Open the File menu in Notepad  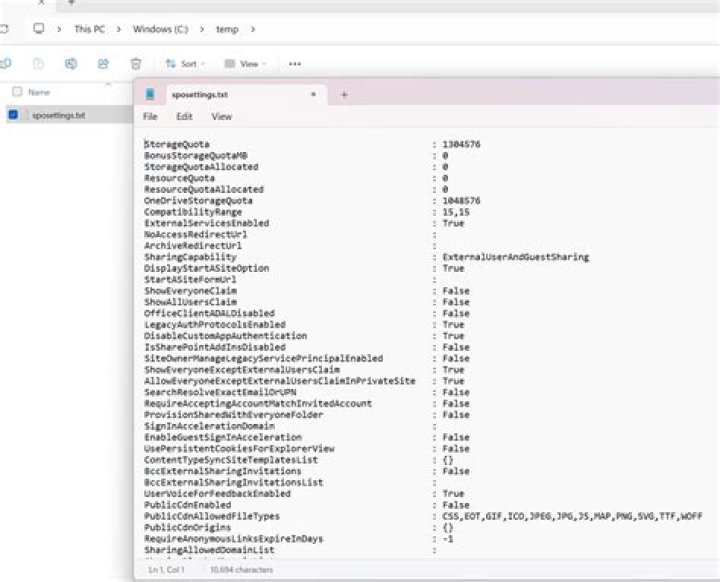(150, 116)
